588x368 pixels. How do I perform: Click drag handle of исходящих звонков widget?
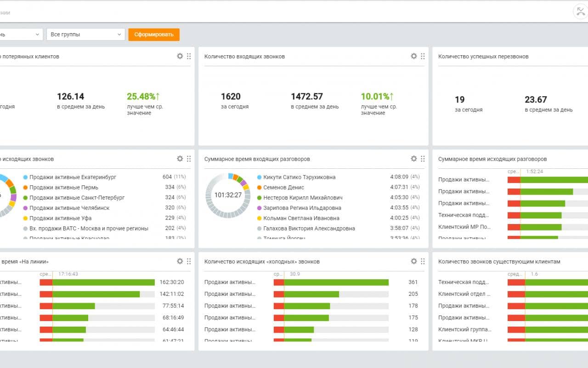pos(189,159)
